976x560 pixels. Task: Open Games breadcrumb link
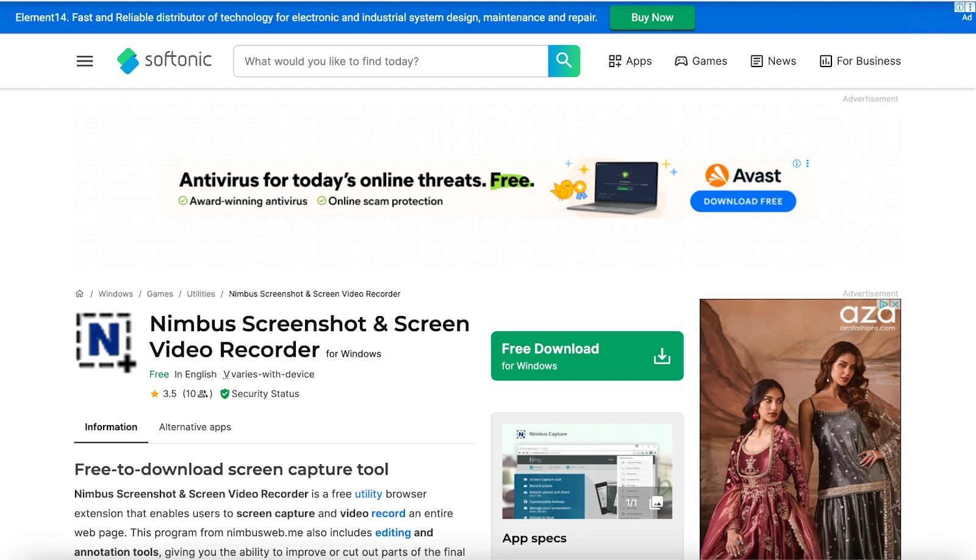(160, 294)
